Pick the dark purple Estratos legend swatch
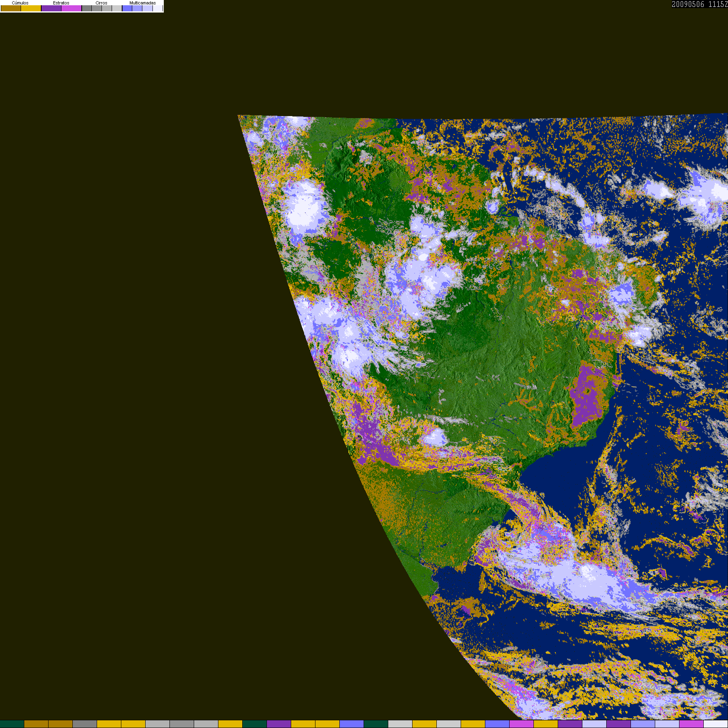Image resolution: width=728 pixels, height=728 pixels. point(51,8)
